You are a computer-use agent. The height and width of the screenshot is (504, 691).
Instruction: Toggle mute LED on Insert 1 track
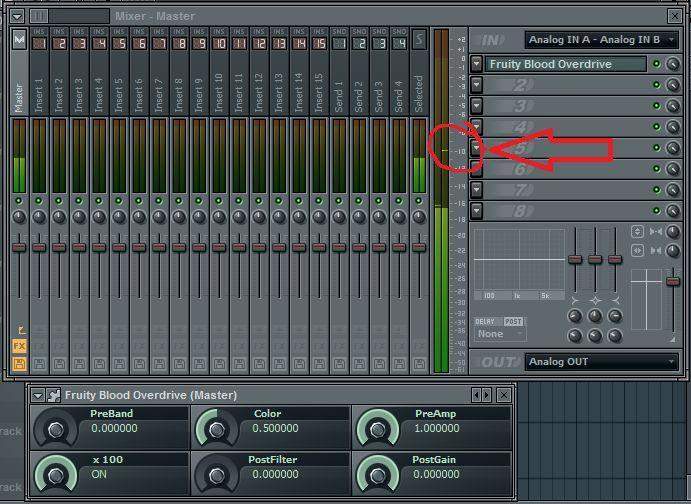tap(39, 201)
